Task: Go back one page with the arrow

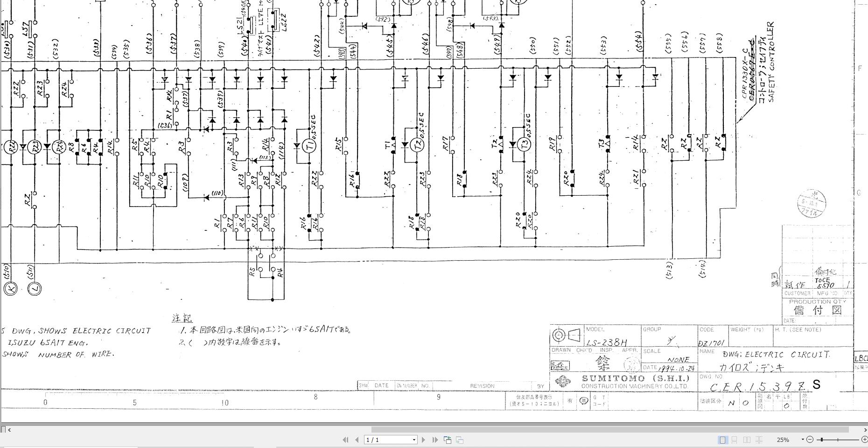Action: 357,440
